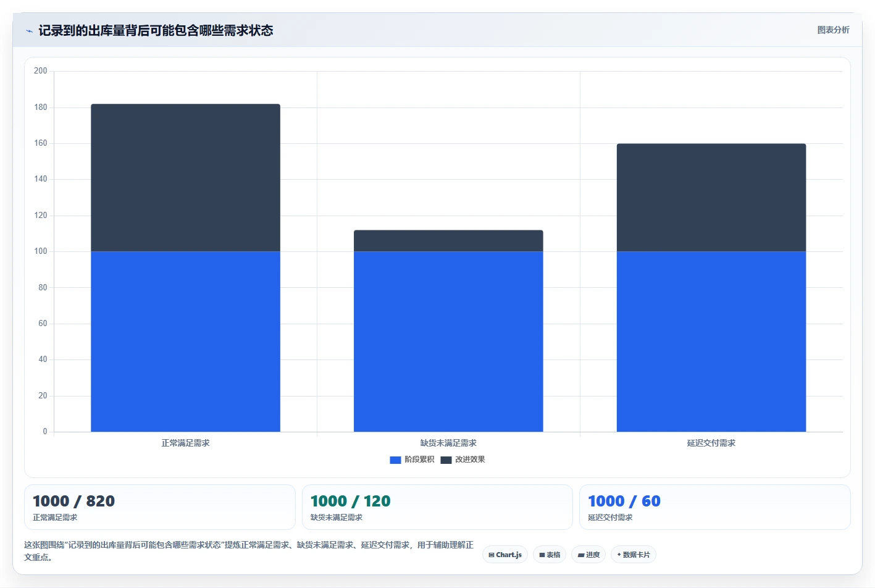
Task: Toggle the 阶段累积 legend item
Action: [x=412, y=460]
